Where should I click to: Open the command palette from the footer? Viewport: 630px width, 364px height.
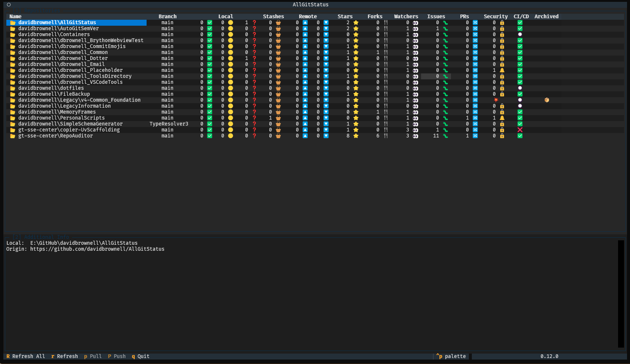451,357
